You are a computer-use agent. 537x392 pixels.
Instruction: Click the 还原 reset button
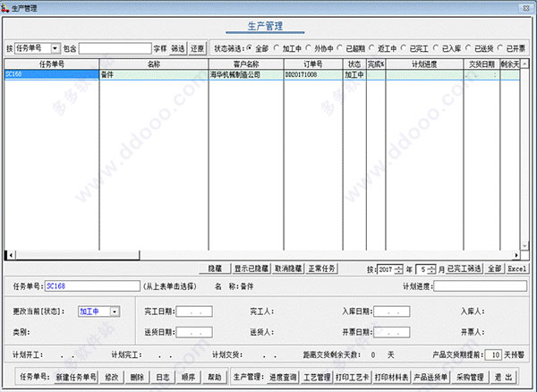point(197,48)
